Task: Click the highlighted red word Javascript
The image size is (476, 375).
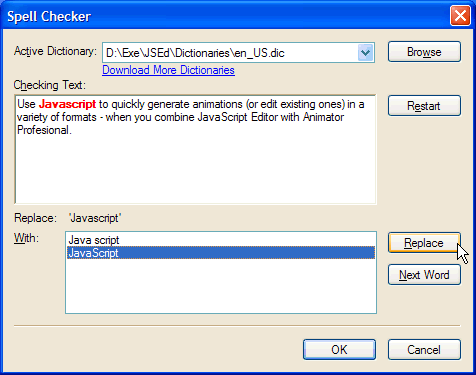Action: point(67,104)
